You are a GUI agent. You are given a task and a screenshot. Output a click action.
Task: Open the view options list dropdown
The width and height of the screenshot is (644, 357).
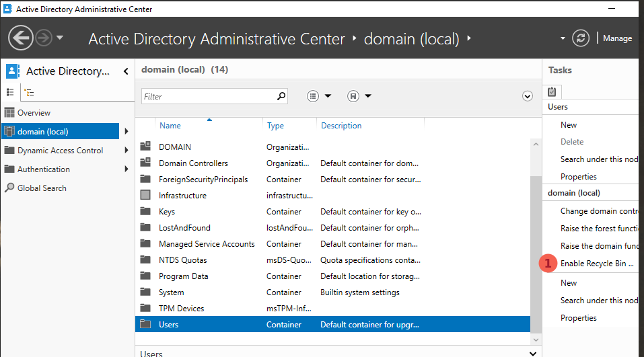tap(320, 96)
